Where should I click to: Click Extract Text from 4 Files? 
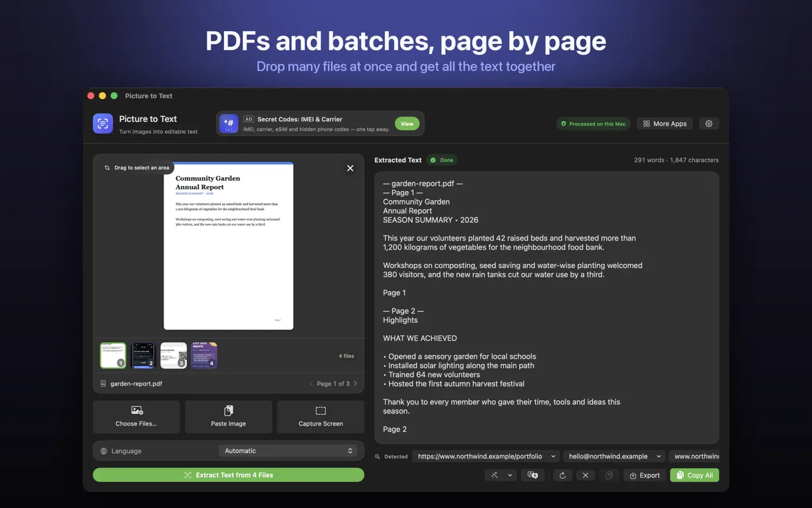(228, 475)
